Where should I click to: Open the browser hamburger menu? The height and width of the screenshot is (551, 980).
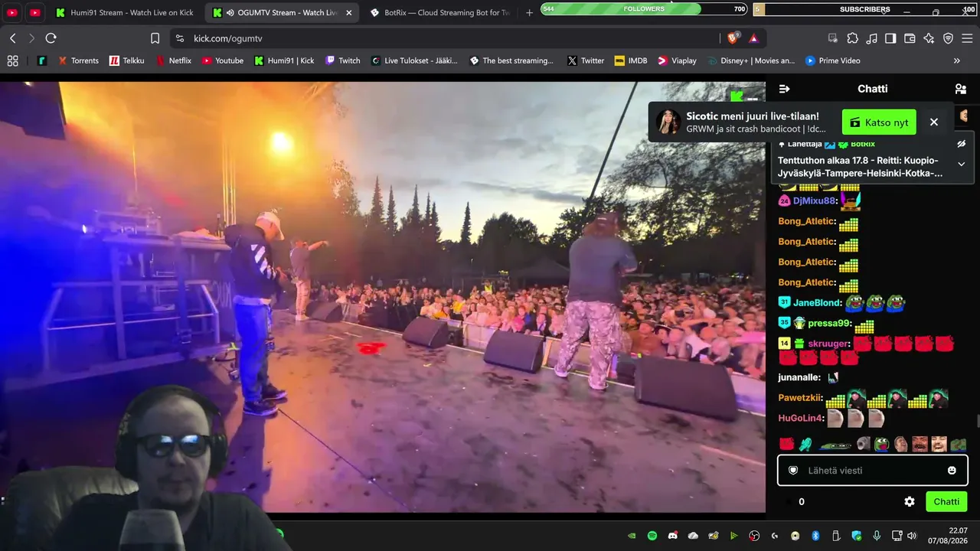click(967, 38)
